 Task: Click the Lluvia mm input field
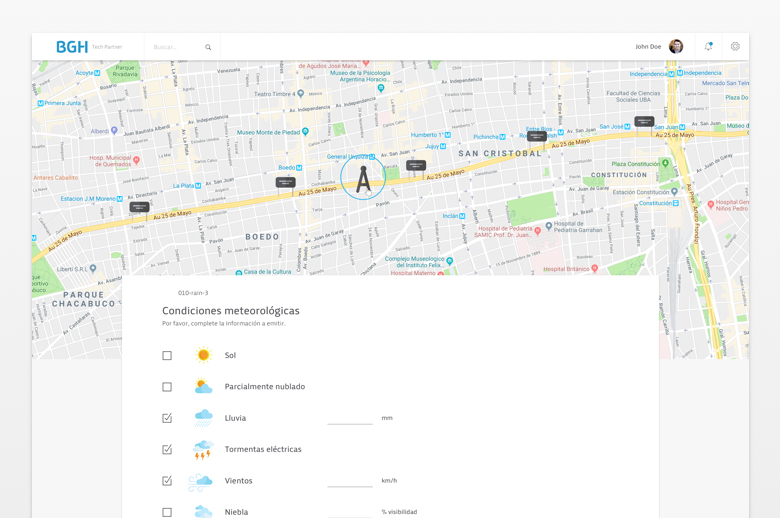[350, 418]
